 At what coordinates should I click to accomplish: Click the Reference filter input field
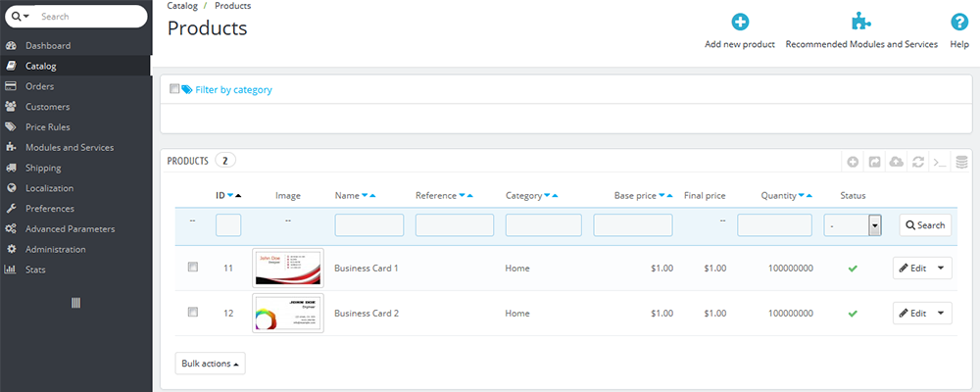[455, 225]
